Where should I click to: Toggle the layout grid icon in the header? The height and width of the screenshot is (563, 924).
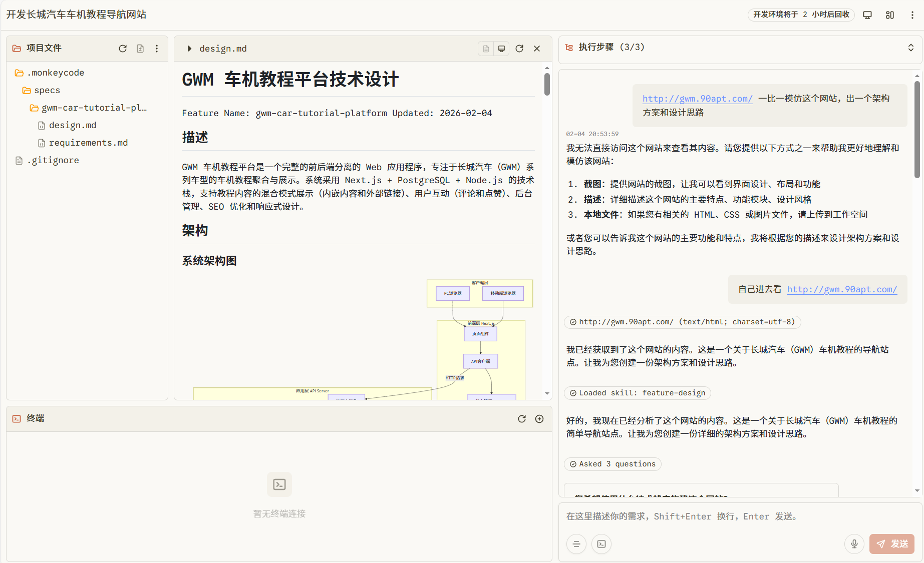[x=890, y=15]
